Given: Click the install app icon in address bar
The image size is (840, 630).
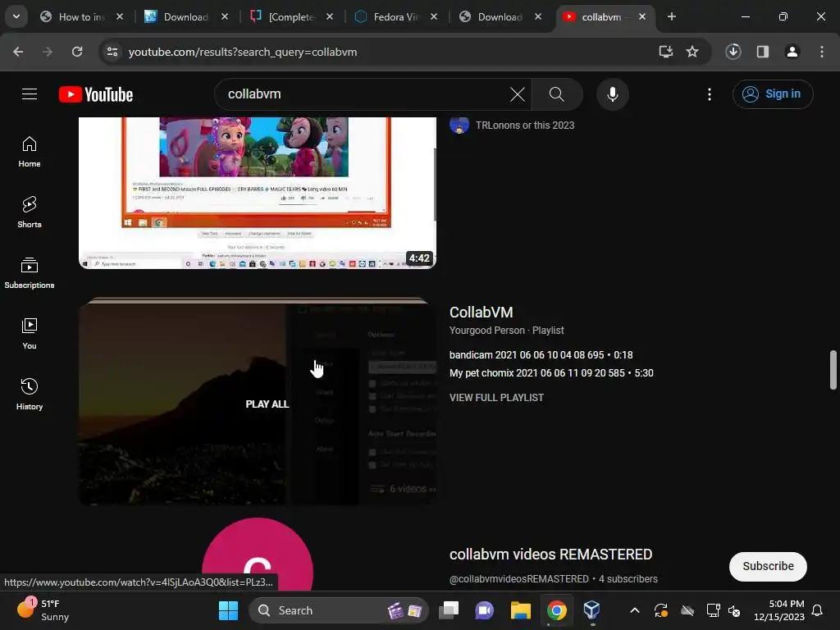Looking at the screenshot, I should (x=666, y=52).
